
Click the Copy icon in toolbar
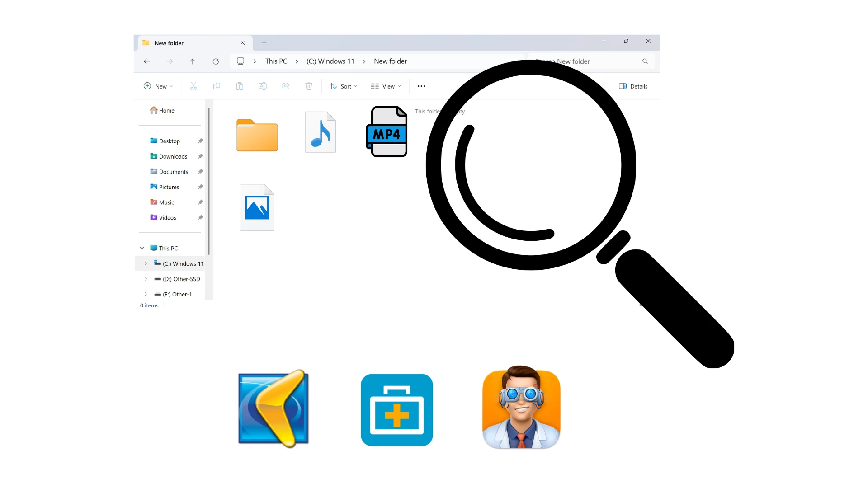[x=217, y=86]
